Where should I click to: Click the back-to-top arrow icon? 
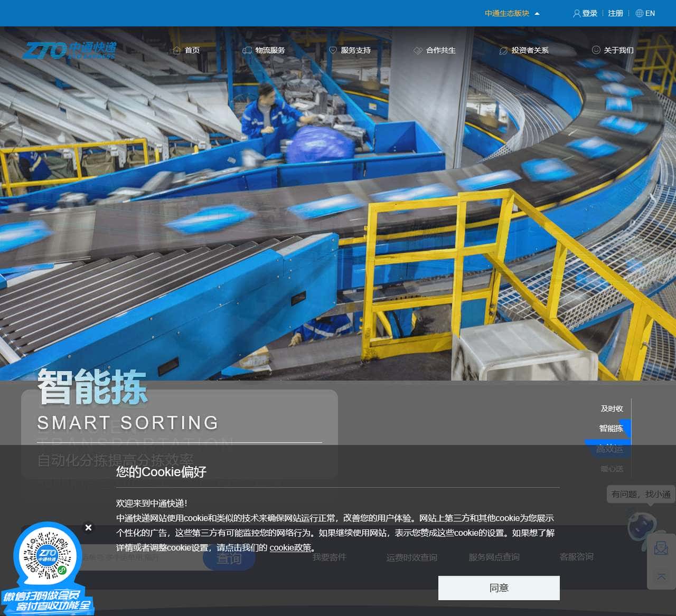click(661, 576)
